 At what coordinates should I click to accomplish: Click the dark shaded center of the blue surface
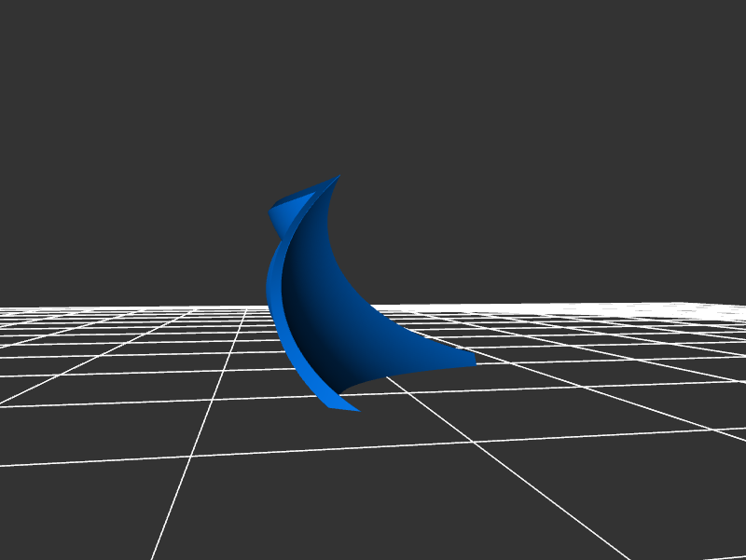[x=322, y=298]
